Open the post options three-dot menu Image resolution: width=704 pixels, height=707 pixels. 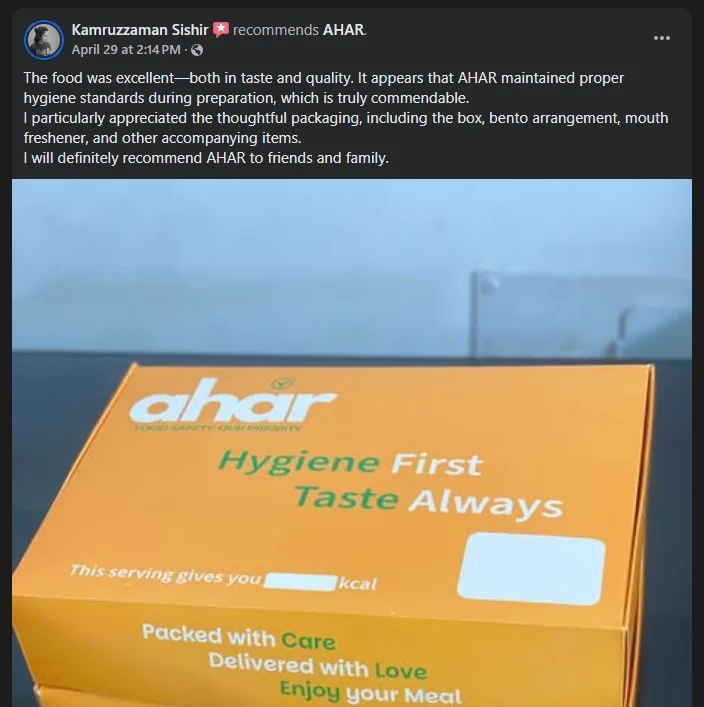[662, 38]
